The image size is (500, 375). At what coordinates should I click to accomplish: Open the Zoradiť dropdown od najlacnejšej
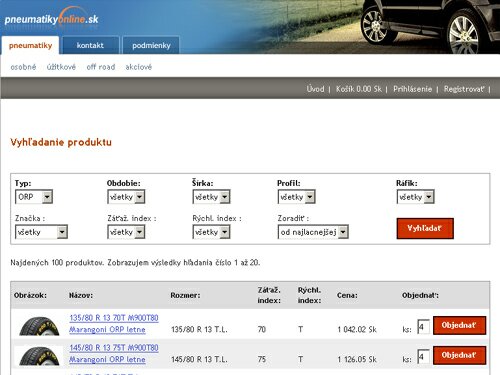313,232
